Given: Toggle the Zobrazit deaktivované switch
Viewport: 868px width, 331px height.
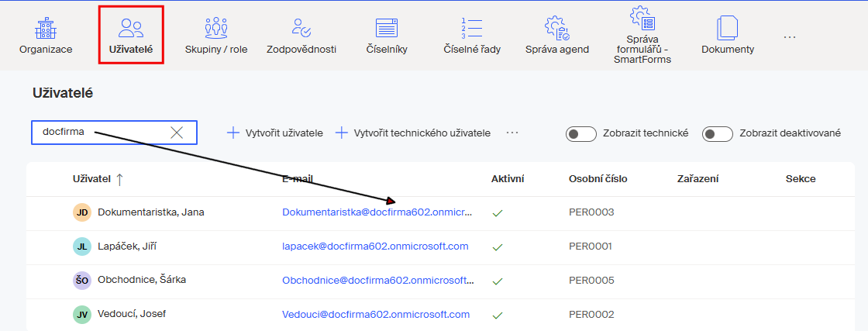Looking at the screenshot, I should pos(718,133).
